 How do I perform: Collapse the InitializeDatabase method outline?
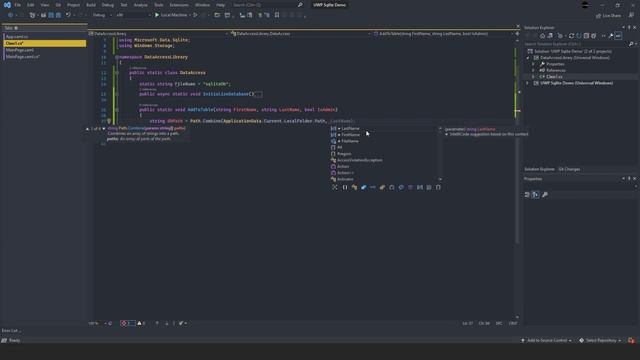[117, 94]
